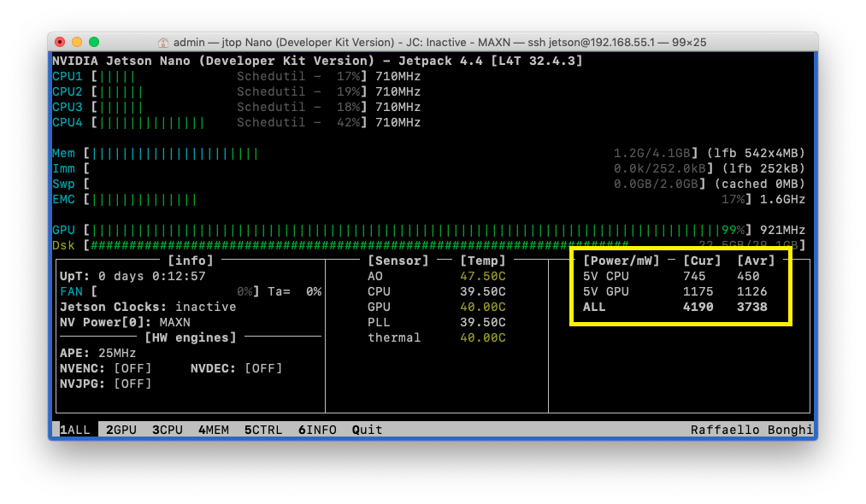Click the PLL sensor row
This screenshot has height=504, width=866.
436,322
